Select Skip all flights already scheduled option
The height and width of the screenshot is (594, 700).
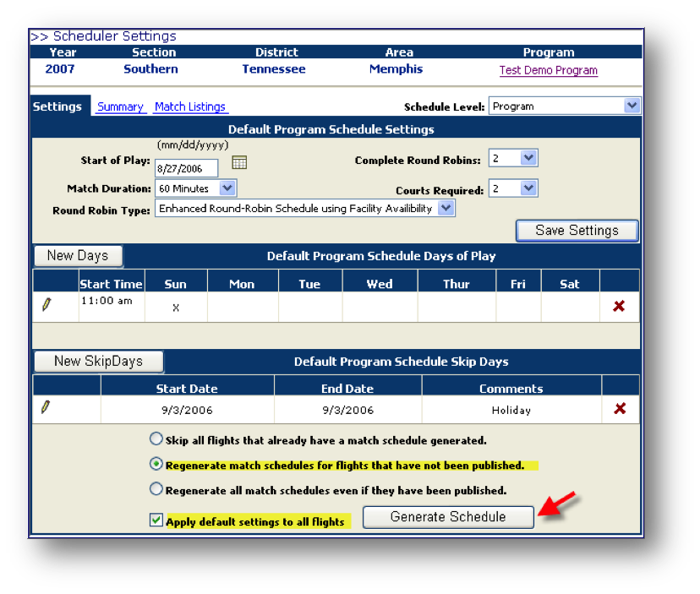[156, 439]
